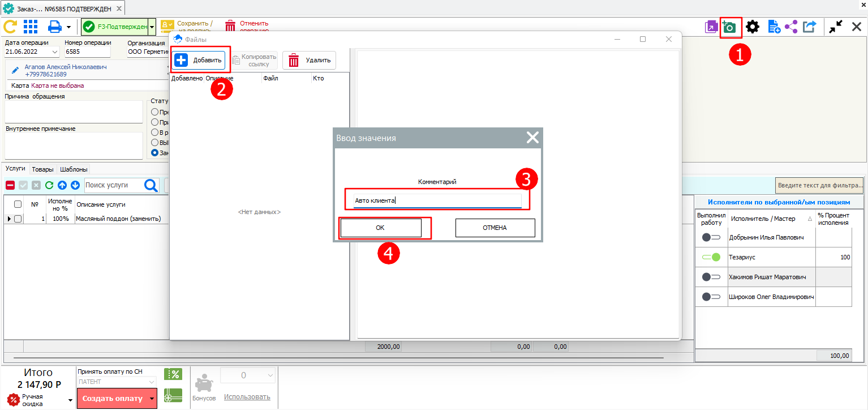
Task: Click the Агапов Алексей Николаевич client name
Action: (x=66, y=67)
